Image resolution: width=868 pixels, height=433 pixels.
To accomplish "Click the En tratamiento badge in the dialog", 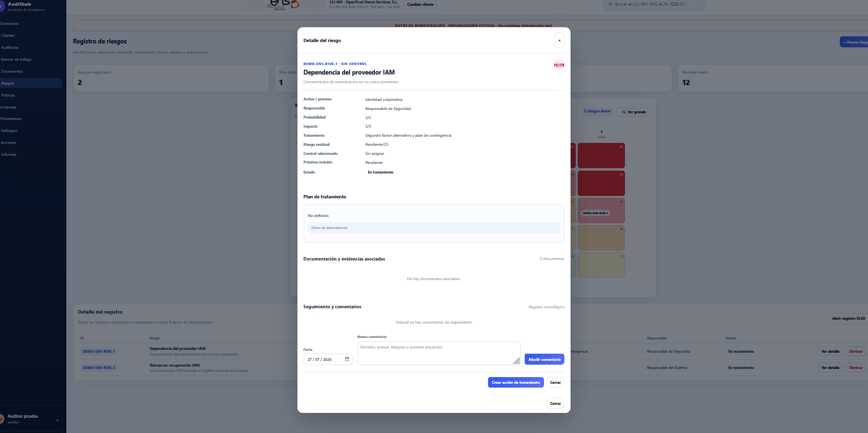I will [381, 172].
